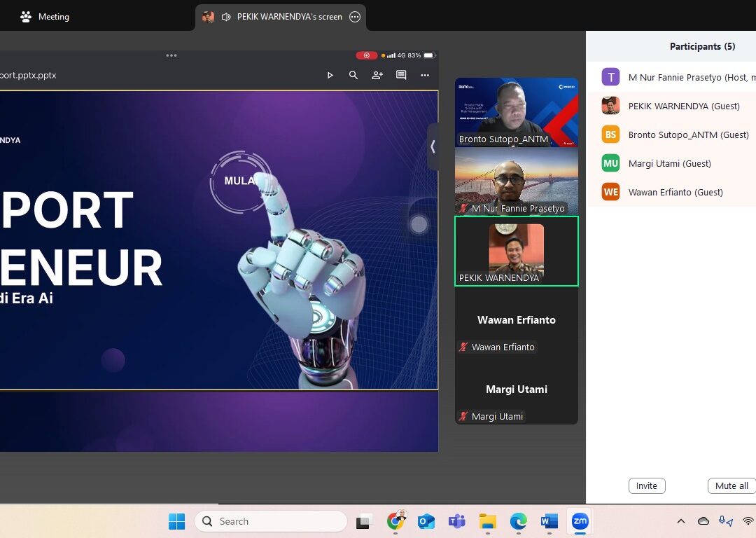Click the Invite button
Viewport: 756px width, 538px height.
[646, 485]
